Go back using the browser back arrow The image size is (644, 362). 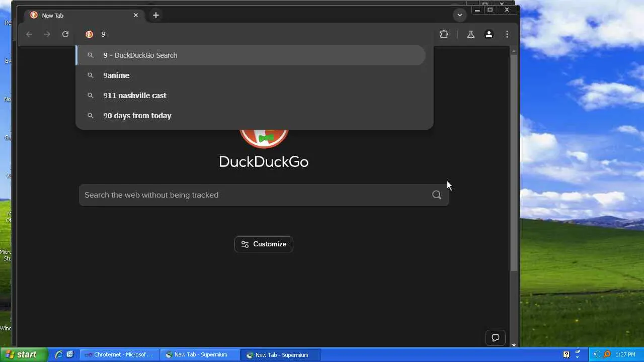29,34
